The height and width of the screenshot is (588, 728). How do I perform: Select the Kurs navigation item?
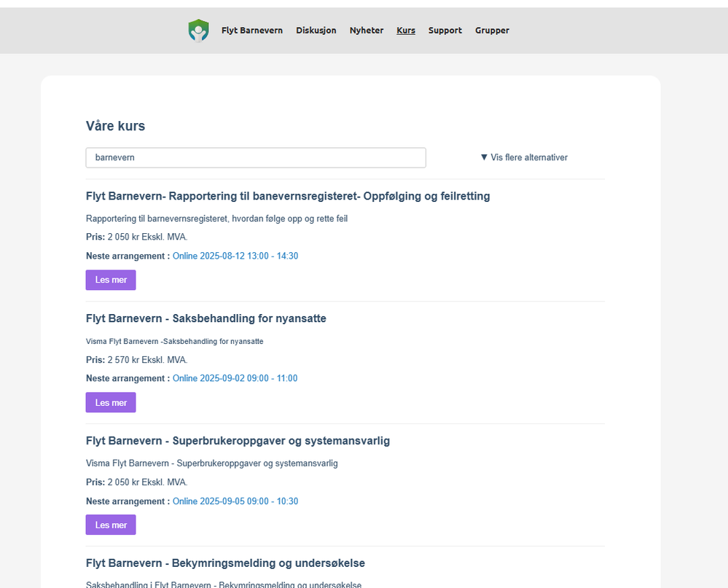(406, 30)
